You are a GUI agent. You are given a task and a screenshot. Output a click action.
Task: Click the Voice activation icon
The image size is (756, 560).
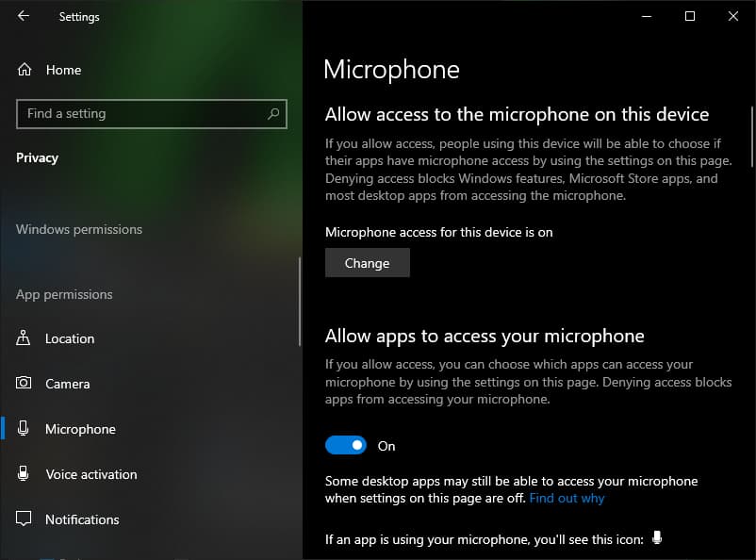[x=25, y=474]
